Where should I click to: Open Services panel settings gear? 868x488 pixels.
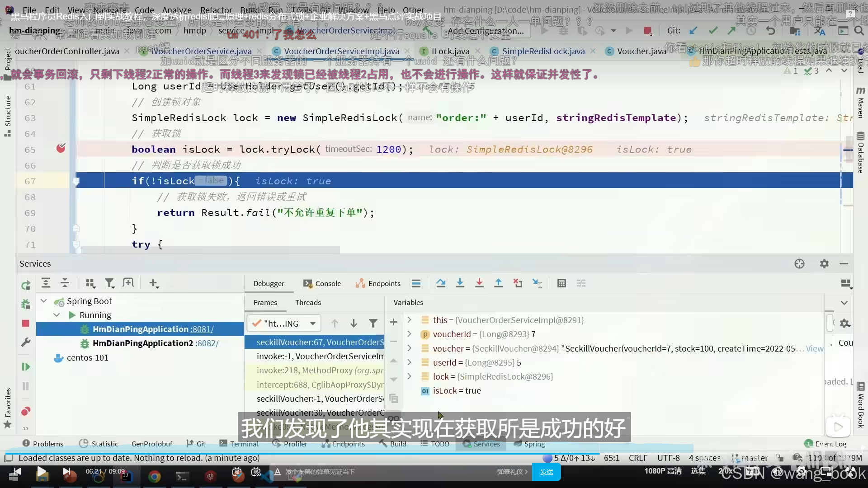tap(824, 264)
